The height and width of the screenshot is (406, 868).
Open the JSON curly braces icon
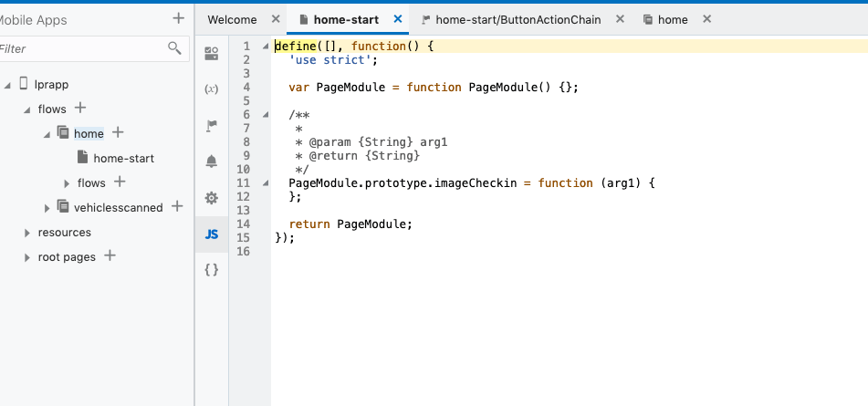click(211, 269)
